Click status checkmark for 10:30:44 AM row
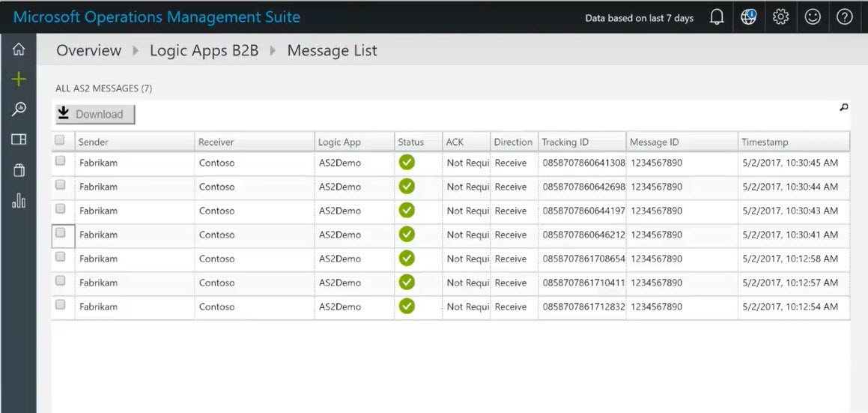868x413 pixels. point(407,187)
